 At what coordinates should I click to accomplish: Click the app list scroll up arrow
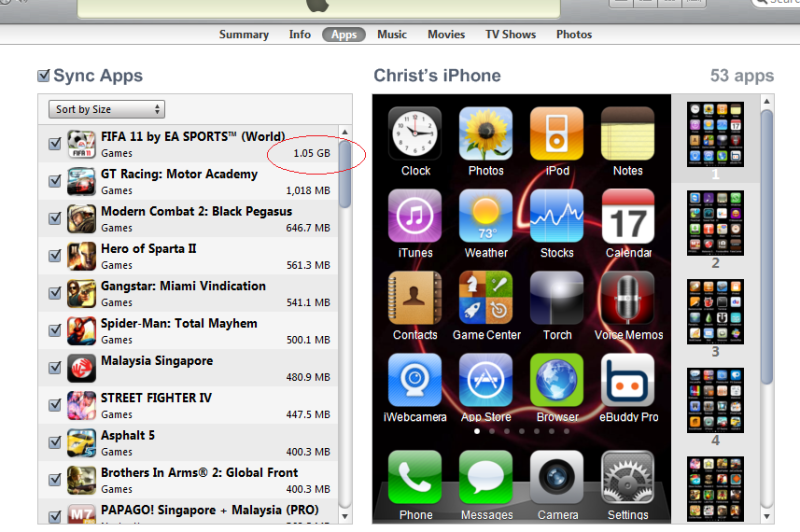(x=345, y=132)
